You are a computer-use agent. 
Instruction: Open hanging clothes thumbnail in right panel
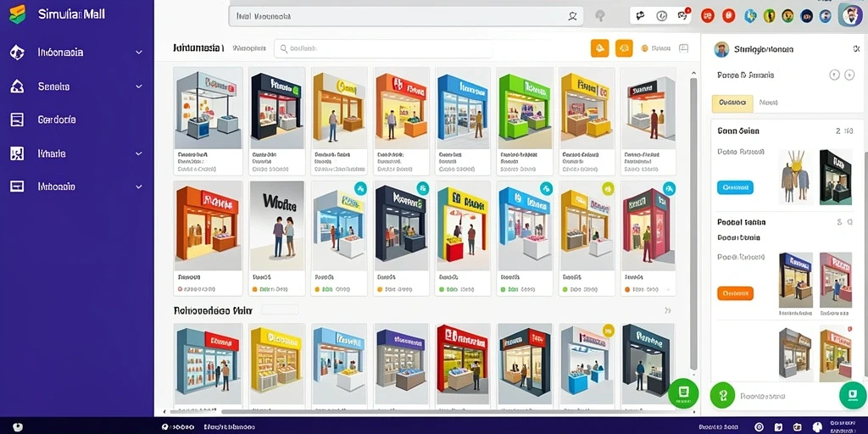tap(795, 176)
